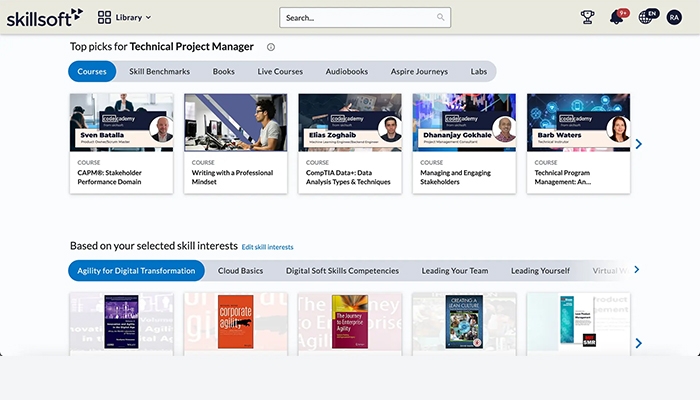700x400 pixels.
Task: Select the Courses tab
Action: coord(92,71)
